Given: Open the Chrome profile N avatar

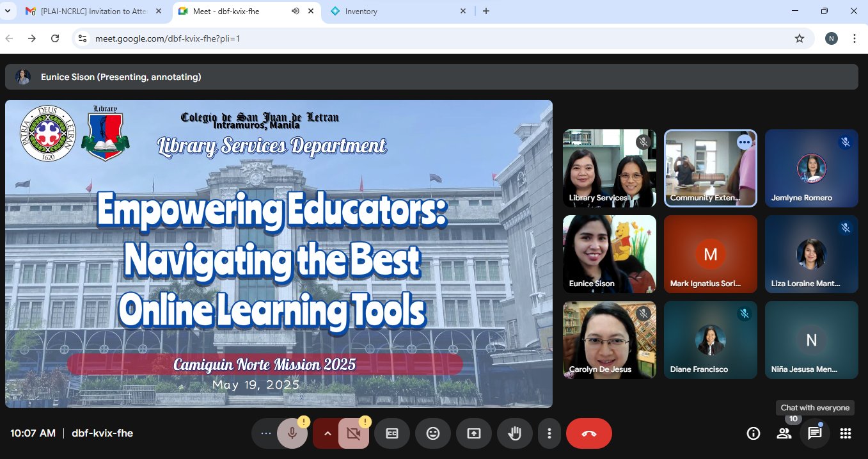Looking at the screenshot, I should coord(831,38).
